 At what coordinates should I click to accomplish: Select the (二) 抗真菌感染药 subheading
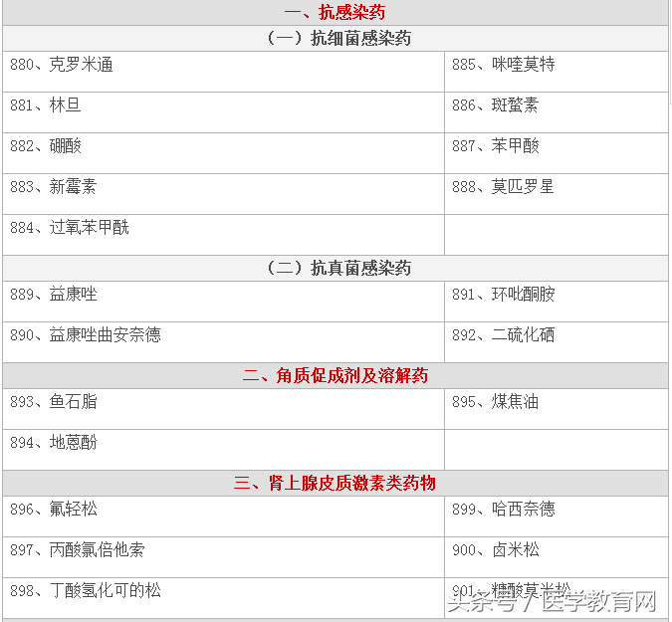pos(335,269)
